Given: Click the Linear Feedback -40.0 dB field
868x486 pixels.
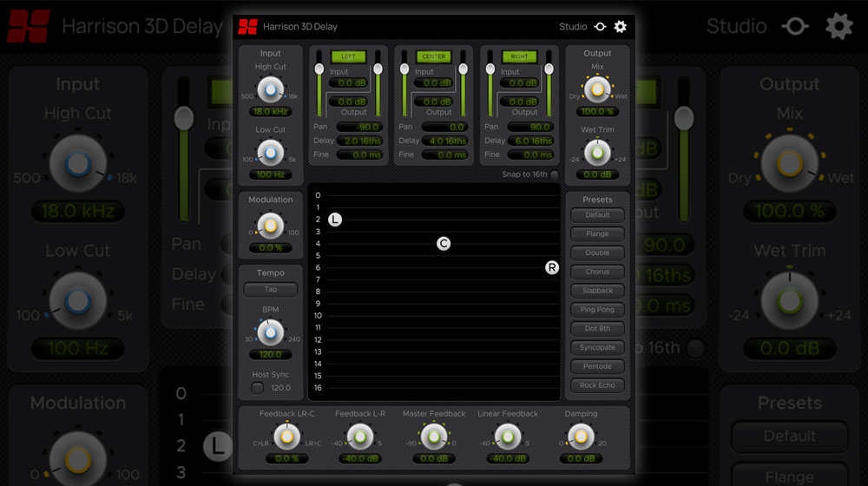Looking at the screenshot, I should pyautogui.click(x=508, y=458).
